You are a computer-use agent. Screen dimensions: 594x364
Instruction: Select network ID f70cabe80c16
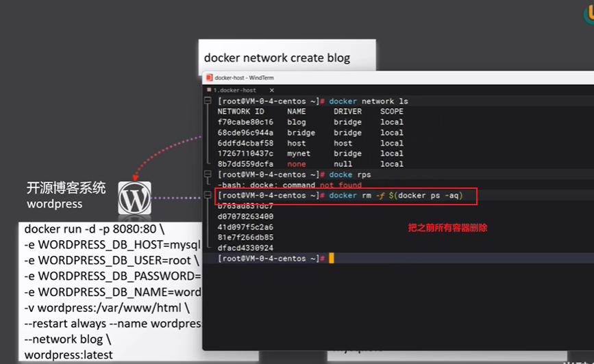(x=245, y=122)
